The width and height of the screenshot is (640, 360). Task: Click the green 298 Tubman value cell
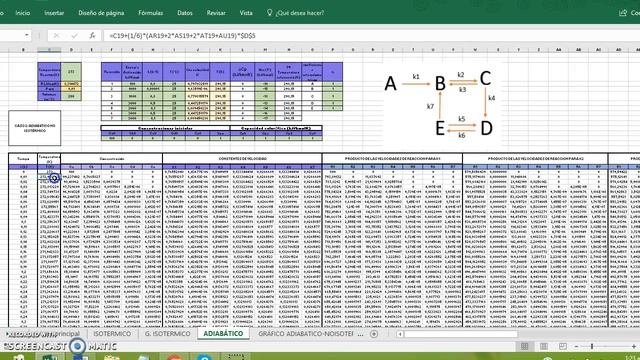point(71,96)
